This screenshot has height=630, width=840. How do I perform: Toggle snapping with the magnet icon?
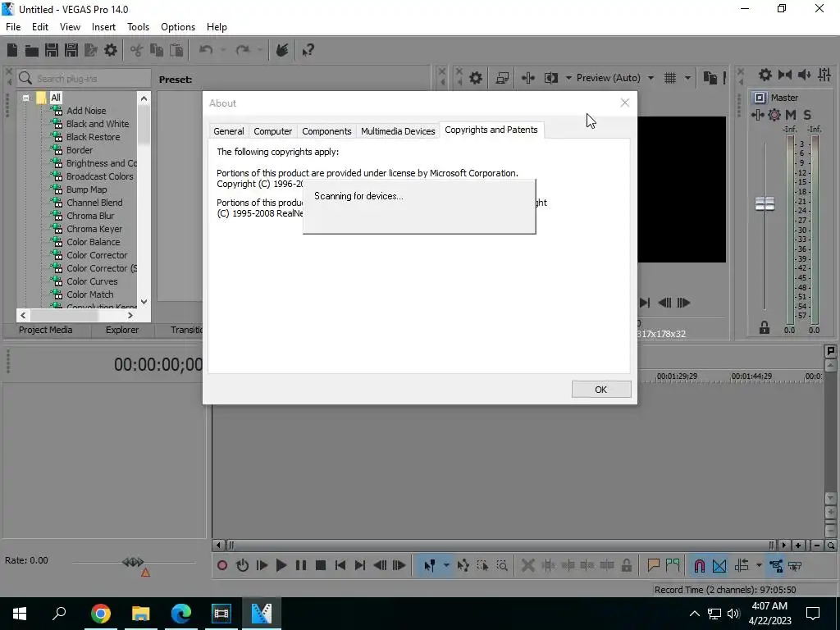699,565
